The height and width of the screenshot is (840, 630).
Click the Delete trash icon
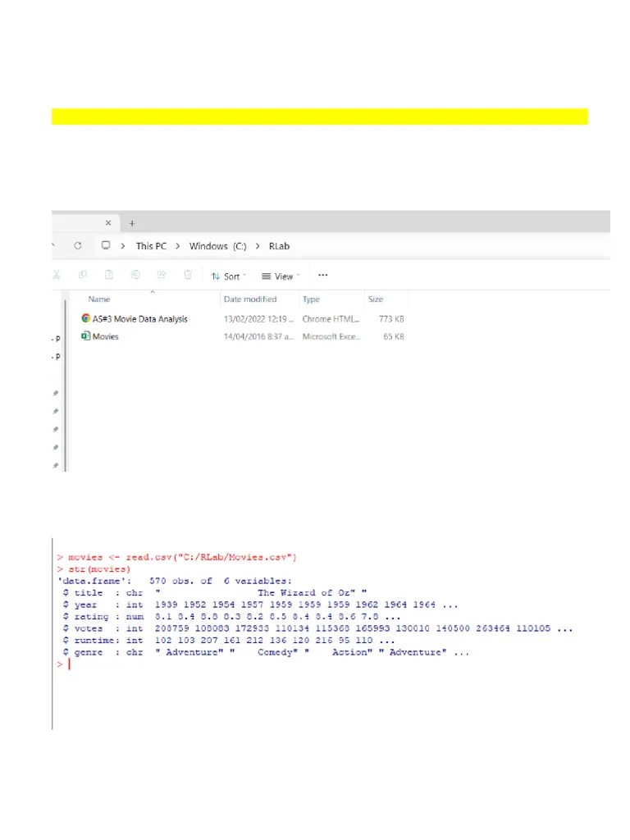188,275
